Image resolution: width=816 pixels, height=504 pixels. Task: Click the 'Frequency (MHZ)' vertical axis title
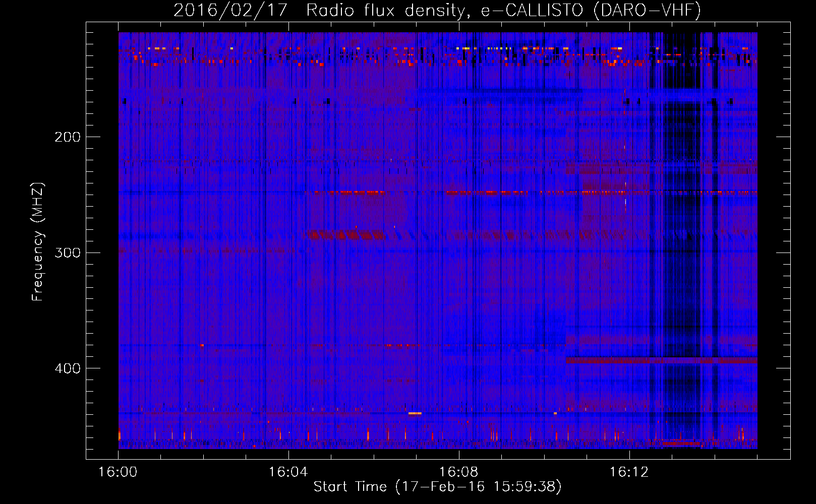(38, 242)
